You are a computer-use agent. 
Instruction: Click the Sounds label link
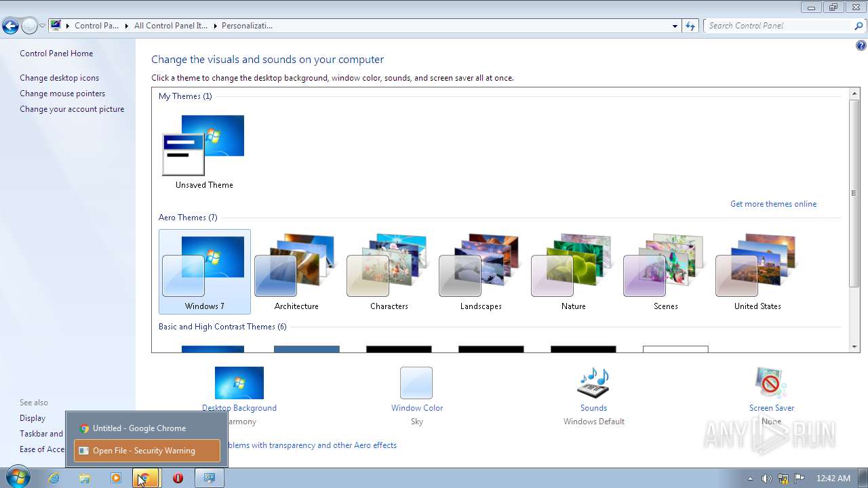click(x=593, y=408)
